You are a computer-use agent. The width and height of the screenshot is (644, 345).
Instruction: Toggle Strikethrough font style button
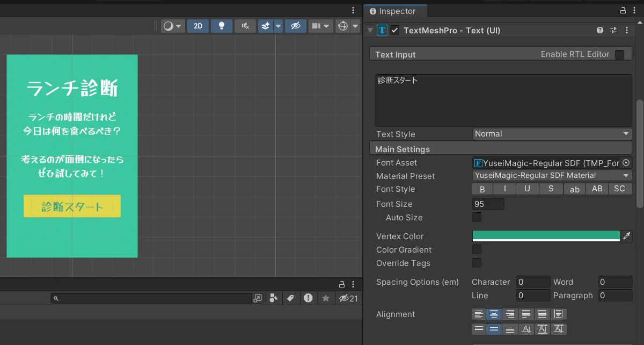[x=551, y=189]
